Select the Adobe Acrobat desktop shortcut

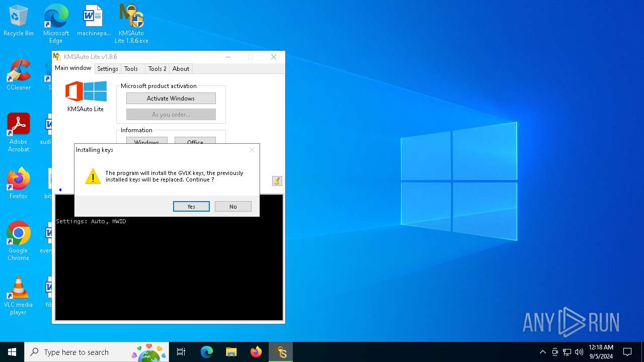[19, 133]
